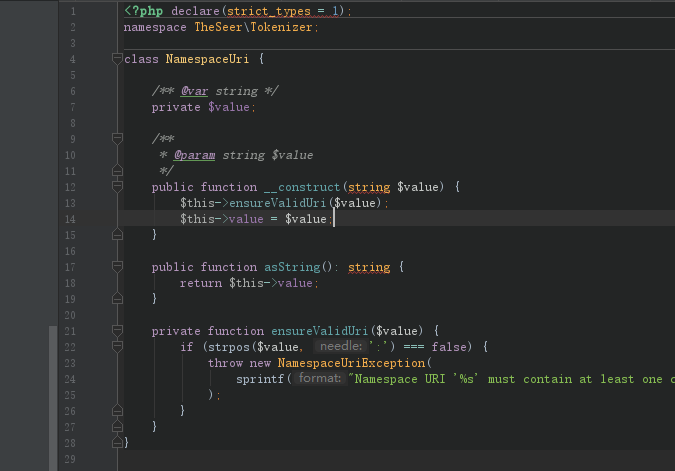Click the 'needle:' parameter hint
This screenshot has height=471, width=675.
pos(341,346)
